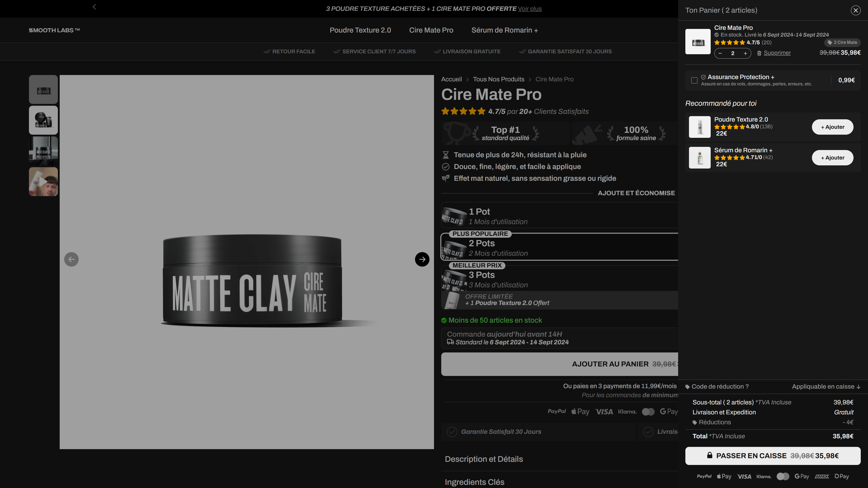Screen dimensions: 868x488
Task: Remove the item via the Supprimer link
Action: [777, 53]
